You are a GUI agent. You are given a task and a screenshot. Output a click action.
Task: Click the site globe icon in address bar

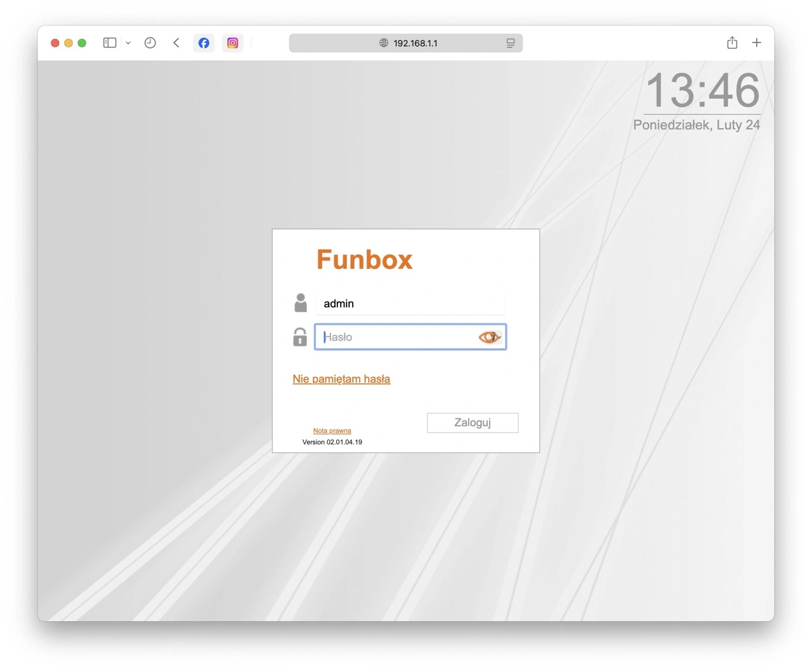(384, 43)
